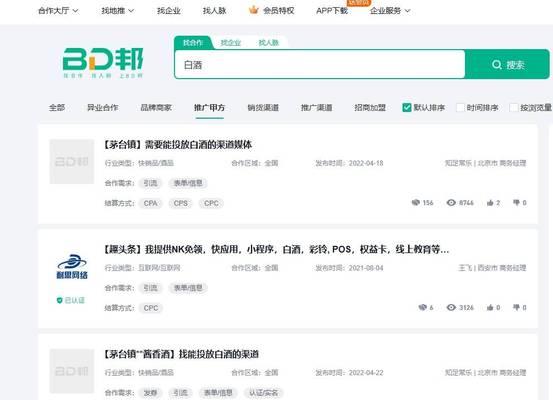Open the 耐思网络 company logo
553x400 pixels.
(72, 266)
